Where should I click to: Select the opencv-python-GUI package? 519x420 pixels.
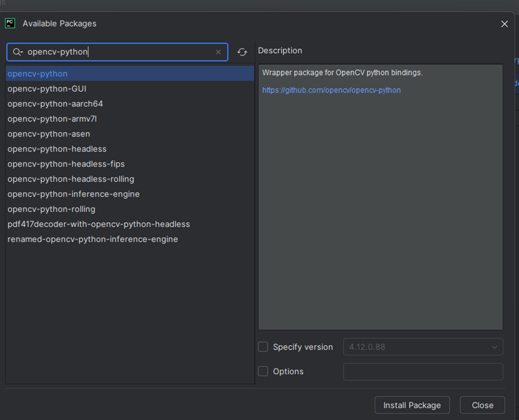47,89
